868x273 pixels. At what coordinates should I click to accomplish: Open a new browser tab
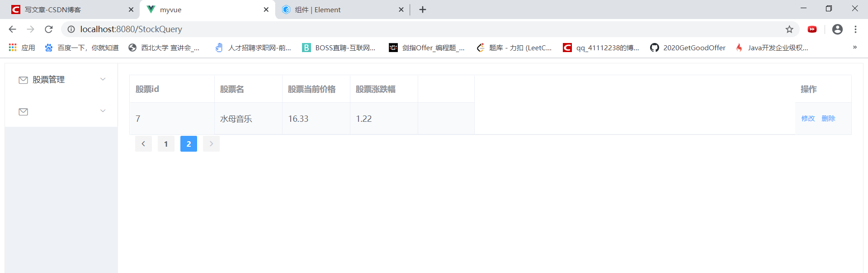(423, 10)
